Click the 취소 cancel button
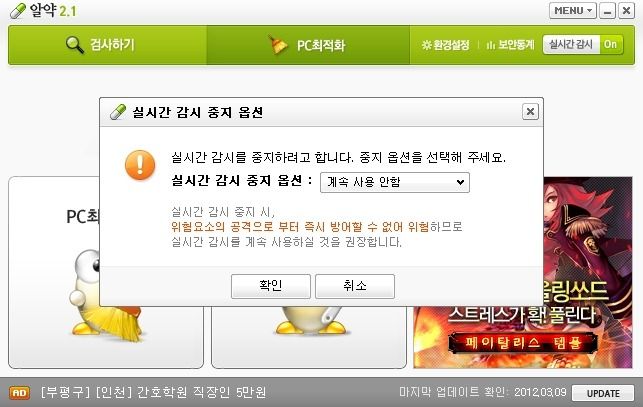 pos(355,286)
